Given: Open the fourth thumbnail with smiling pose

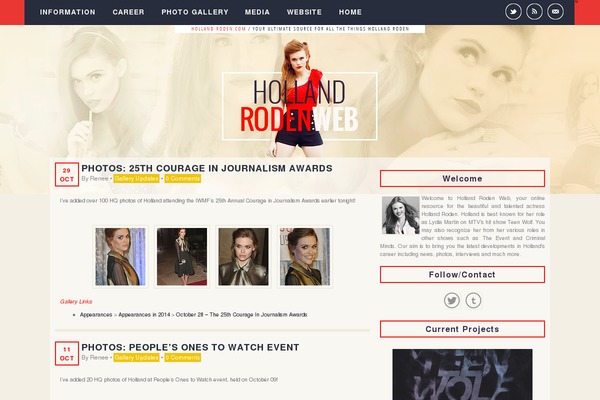Looking at the screenshot, I should tap(305, 256).
